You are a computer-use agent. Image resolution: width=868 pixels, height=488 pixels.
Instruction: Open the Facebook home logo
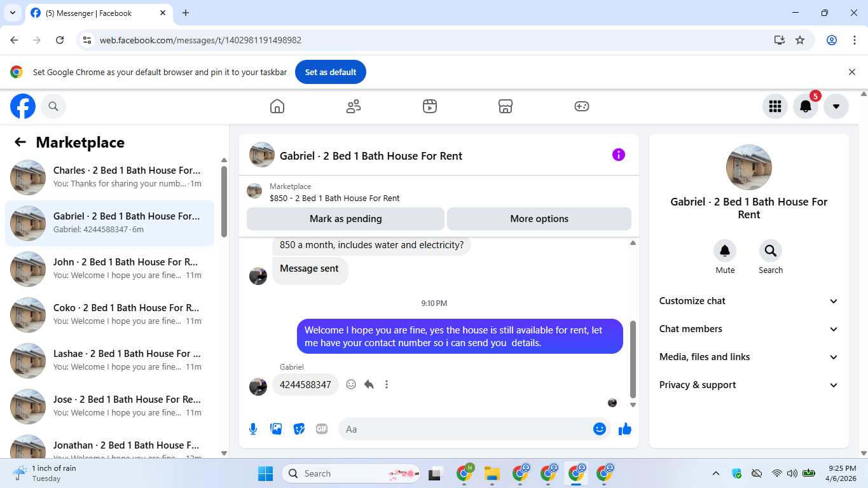pyautogui.click(x=23, y=106)
